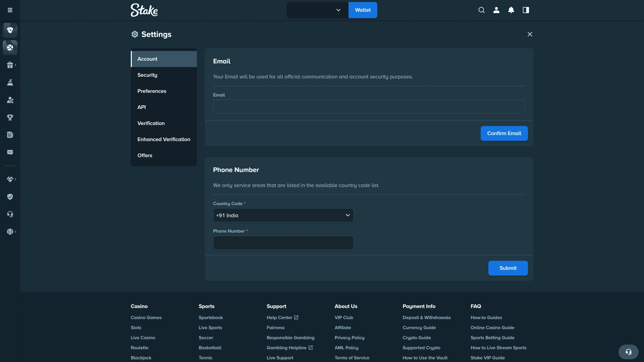Expand the chevron beside the globe icon
Screen dimensions: 644x362
[x=15, y=232]
